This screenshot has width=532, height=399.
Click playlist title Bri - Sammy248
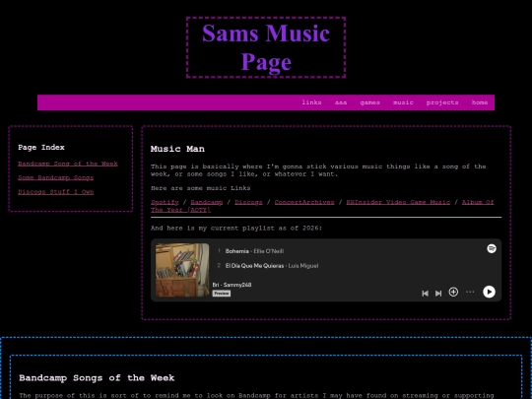pyautogui.click(x=232, y=285)
